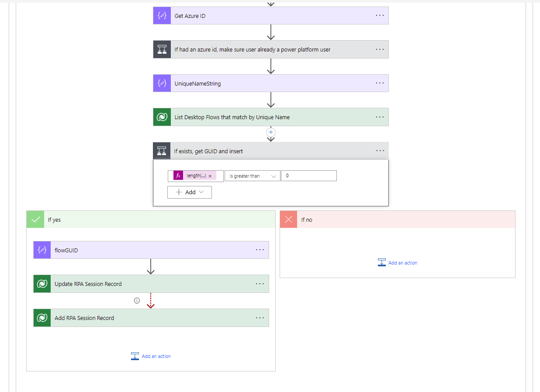Open the menu for Get Azure ID
Viewport: 540px width, 392px height.
coord(379,15)
